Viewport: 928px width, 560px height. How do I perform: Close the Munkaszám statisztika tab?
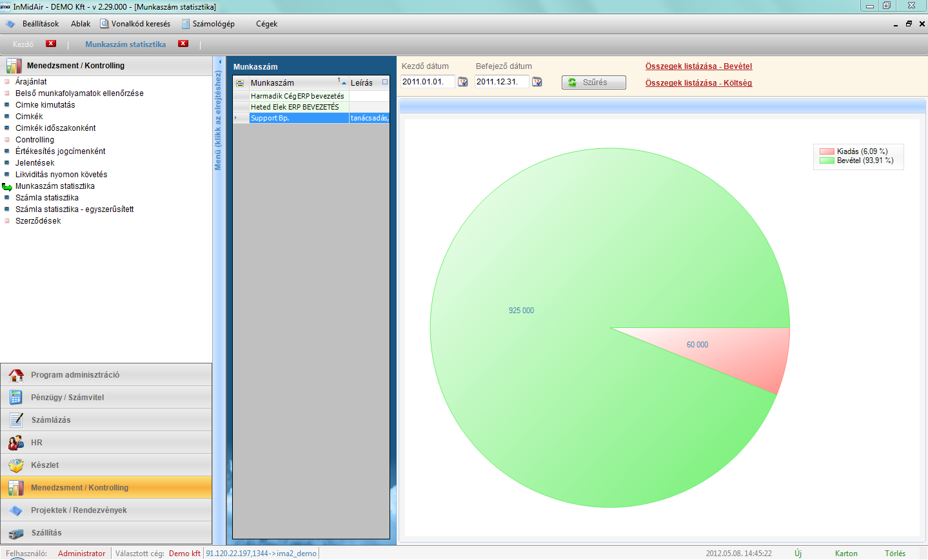tap(183, 44)
